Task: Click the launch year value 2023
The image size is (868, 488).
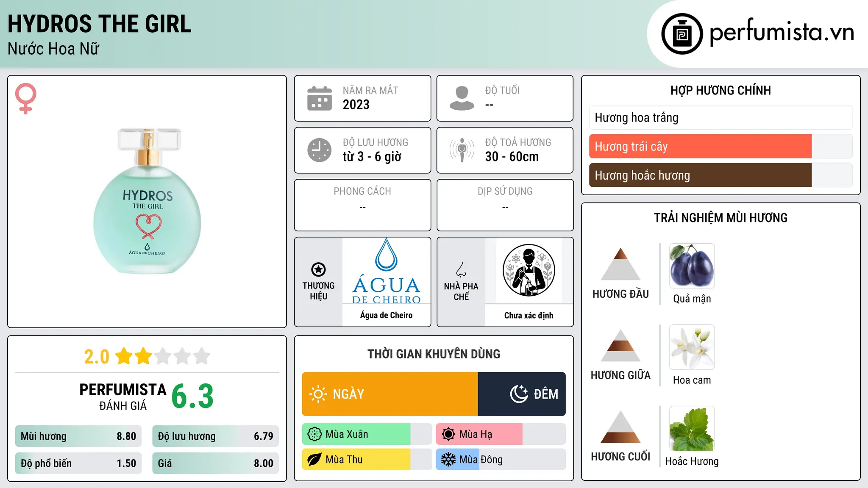Action: [x=356, y=105]
